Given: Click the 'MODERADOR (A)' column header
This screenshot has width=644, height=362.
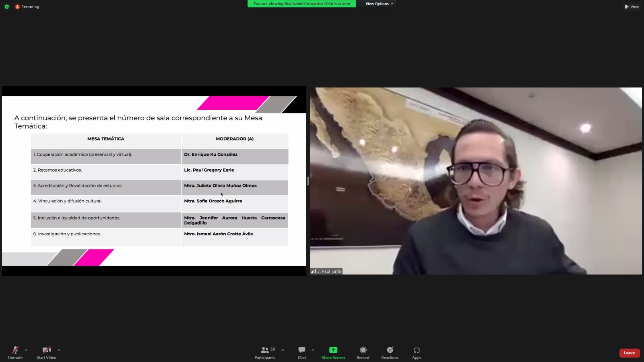Looking at the screenshot, I should 235,139.
